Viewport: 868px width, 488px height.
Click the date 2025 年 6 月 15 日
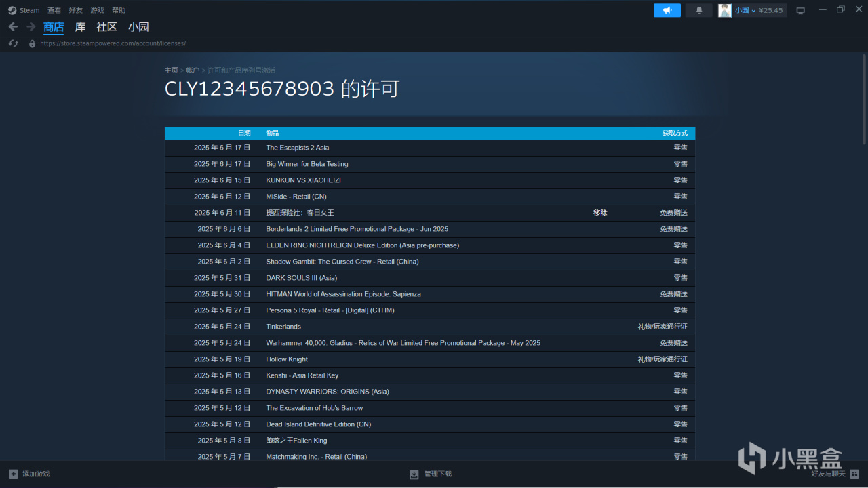pos(222,180)
